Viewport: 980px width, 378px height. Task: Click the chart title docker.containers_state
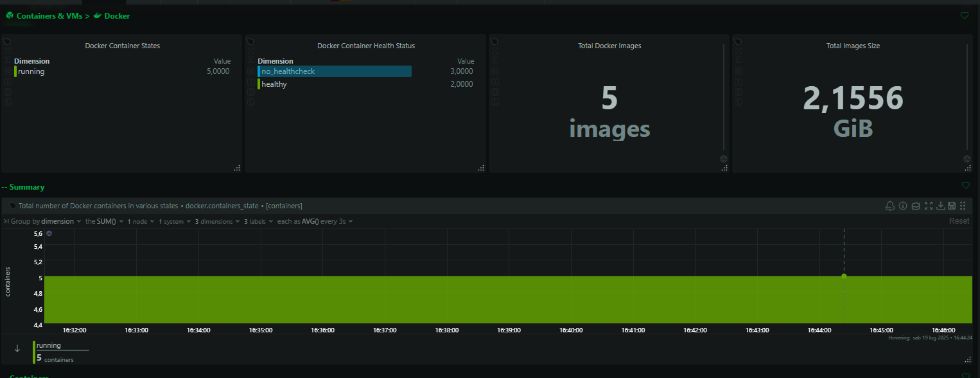(223, 206)
